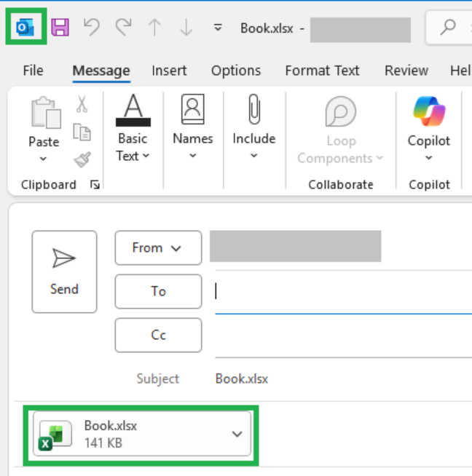This screenshot has width=472, height=476.
Task: Select the Message ribbon tab
Action: pyautogui.click(x=101, y=71)
